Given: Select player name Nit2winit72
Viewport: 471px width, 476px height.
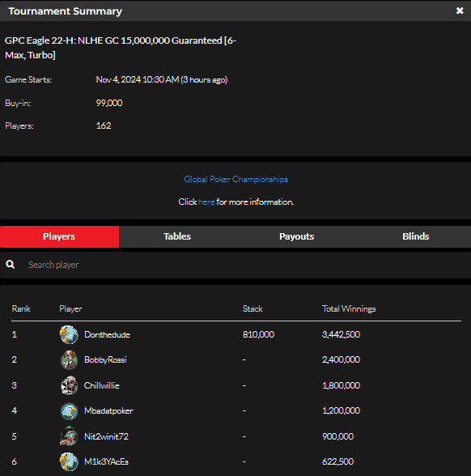Looking at the screenshot, I should tap(106, 436).
